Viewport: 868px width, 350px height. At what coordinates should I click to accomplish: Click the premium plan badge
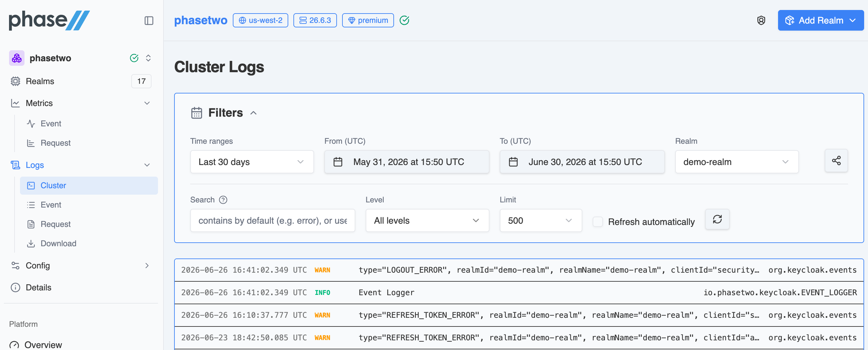[x=368, y=20]
